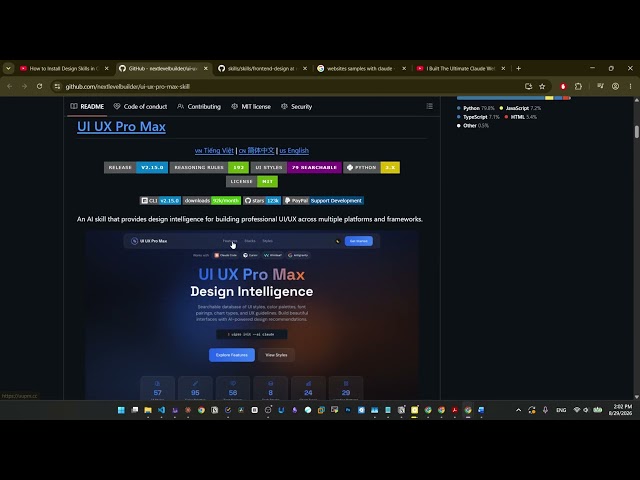Switch to the 'skills/skills/frontend-design' GitHub tab
This screenshot has width=640, height=480.
[263, 69]
